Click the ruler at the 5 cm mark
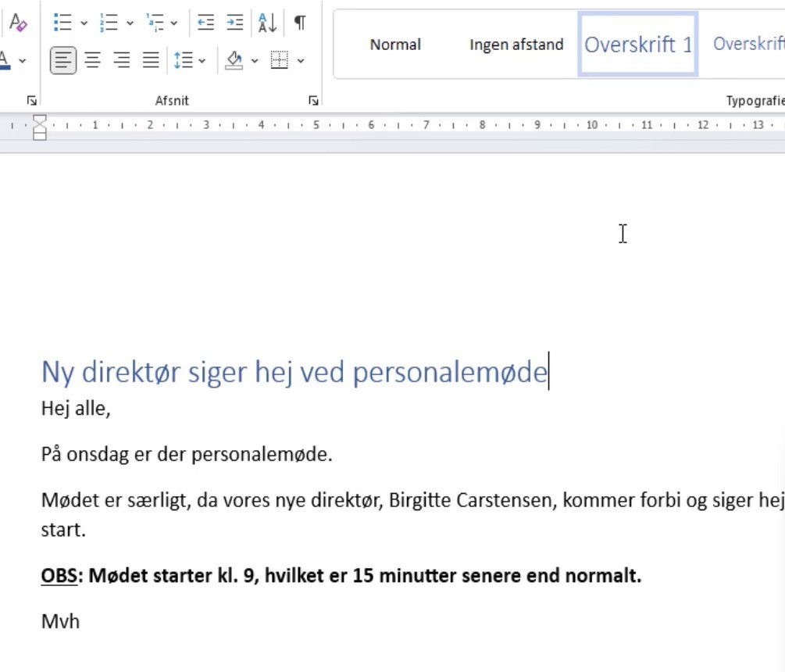 (316, 125)
